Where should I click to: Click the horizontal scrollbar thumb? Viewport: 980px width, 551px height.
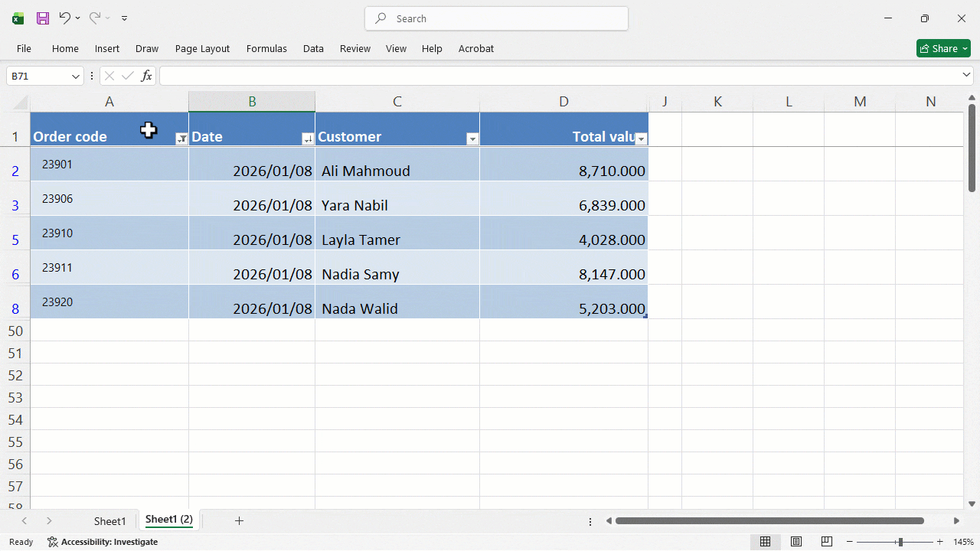(x=769, y=521)
